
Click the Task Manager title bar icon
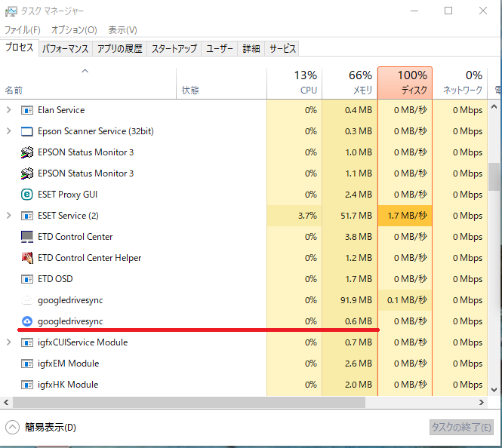(x=11, y=11)
